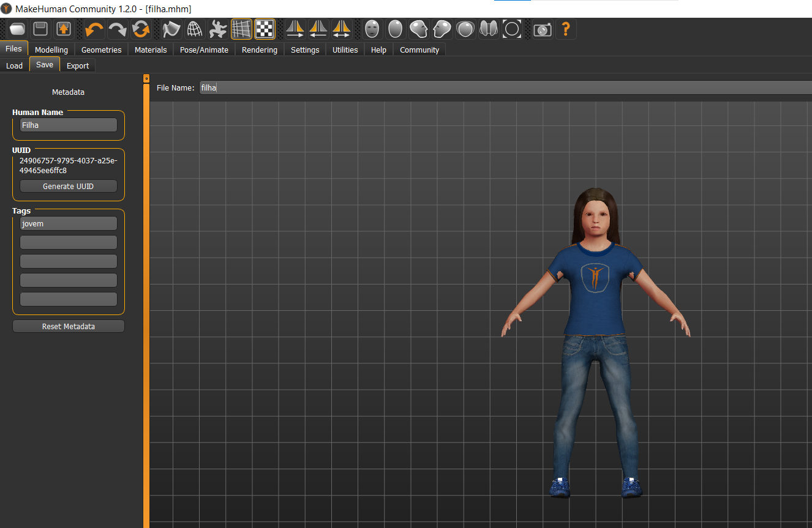Select the front view face icon
Screen dimensions: 812x528
point(372,29)
